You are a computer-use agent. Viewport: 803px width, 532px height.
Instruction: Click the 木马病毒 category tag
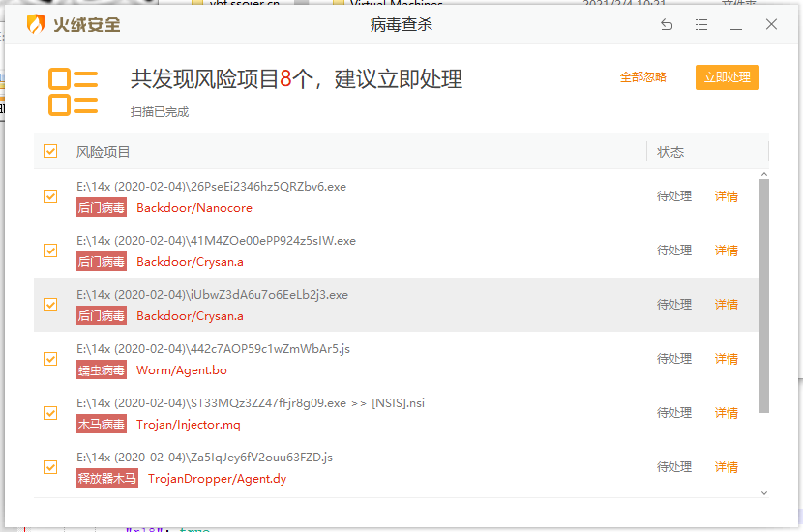tap(102, 425)
